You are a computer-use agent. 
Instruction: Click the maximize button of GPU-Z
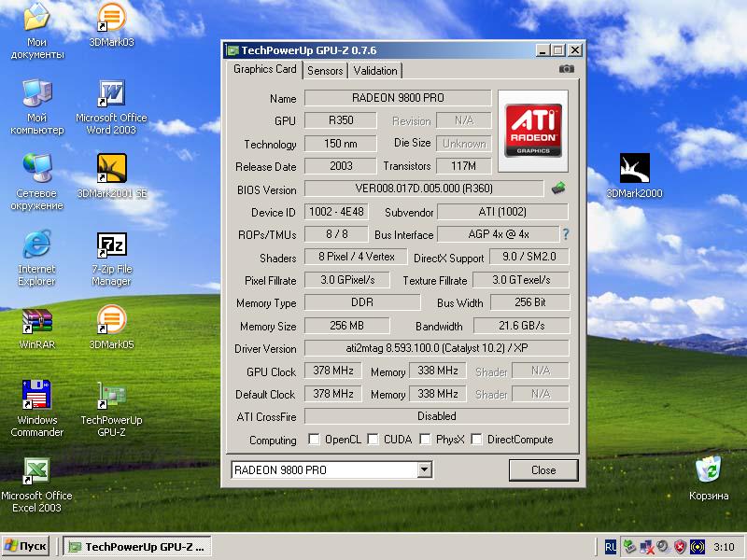(557, 50)
